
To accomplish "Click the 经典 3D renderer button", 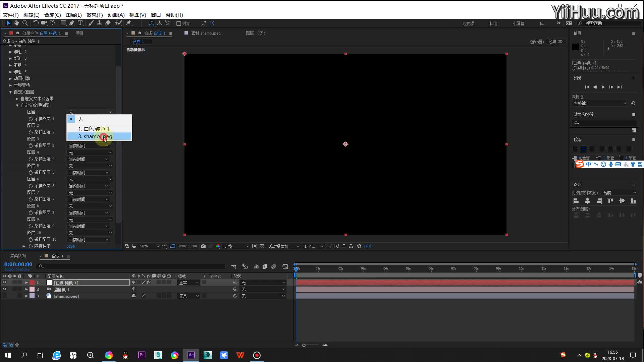I will [555, 42].
